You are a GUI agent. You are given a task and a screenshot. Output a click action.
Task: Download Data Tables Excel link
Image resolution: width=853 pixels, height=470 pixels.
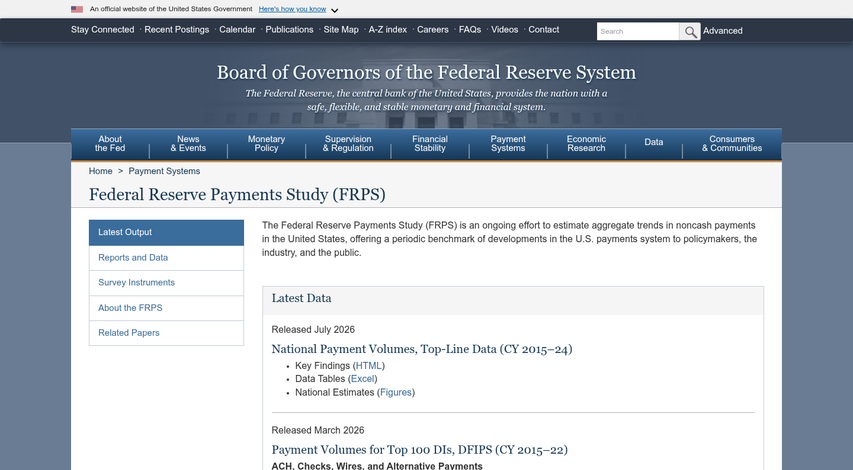(362, 379)
